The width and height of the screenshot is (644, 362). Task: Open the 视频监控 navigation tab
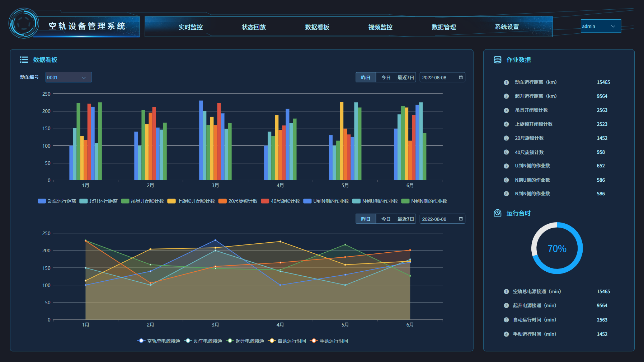pos(380,27)
